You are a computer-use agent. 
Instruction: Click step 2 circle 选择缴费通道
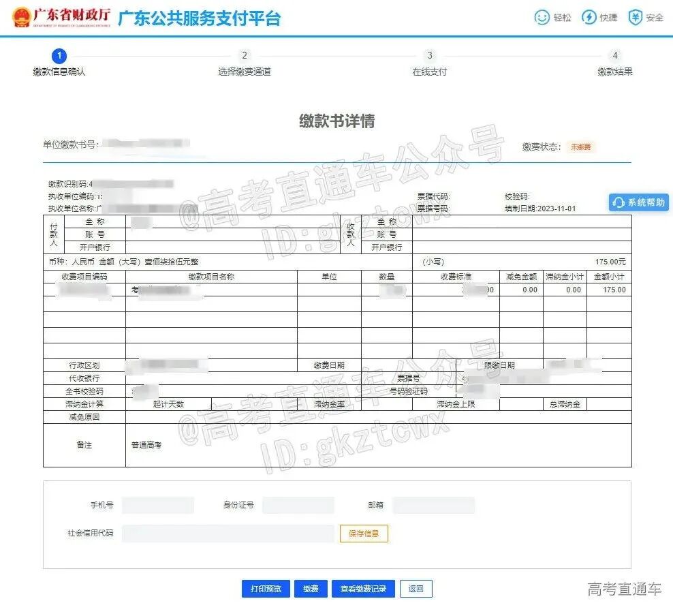(244, 55)
